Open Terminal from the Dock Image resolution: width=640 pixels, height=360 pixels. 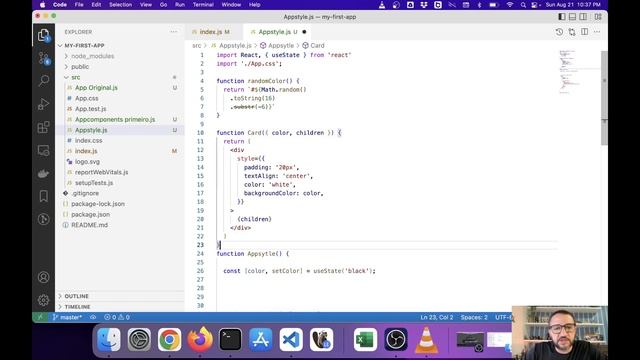click(230, 340)
